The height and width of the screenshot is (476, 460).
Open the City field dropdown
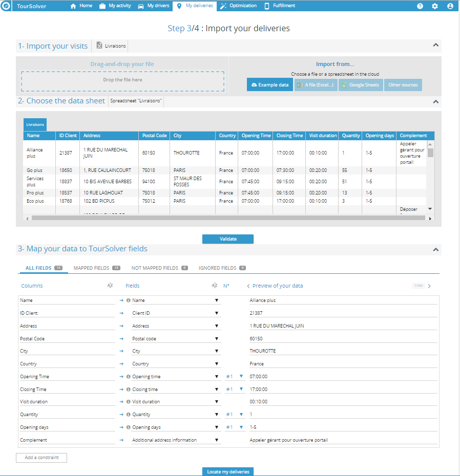pyautogui.click(x=176, y=351)
